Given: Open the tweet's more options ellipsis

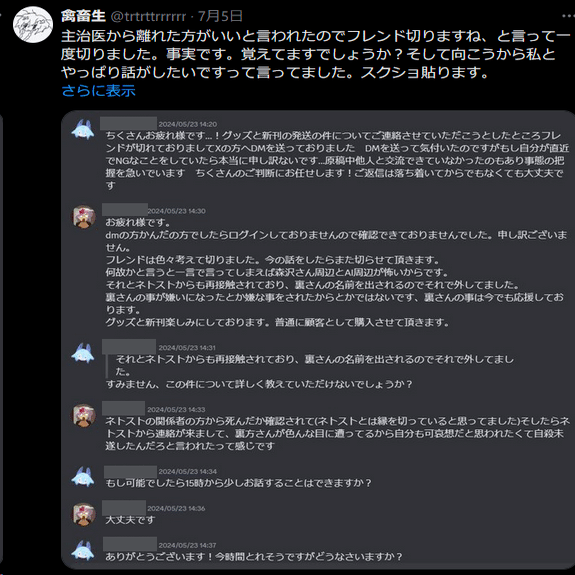Looking at the screenshot, I should coord(568,16).
